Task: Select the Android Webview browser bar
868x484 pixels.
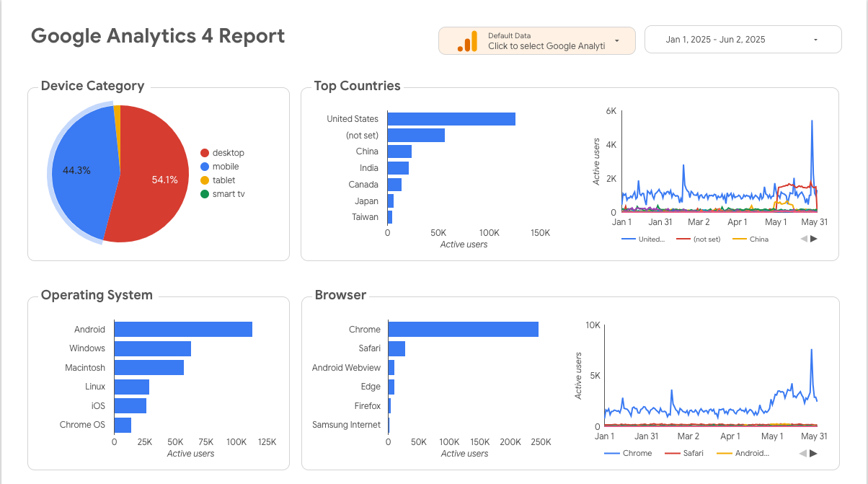Action: 391,368
